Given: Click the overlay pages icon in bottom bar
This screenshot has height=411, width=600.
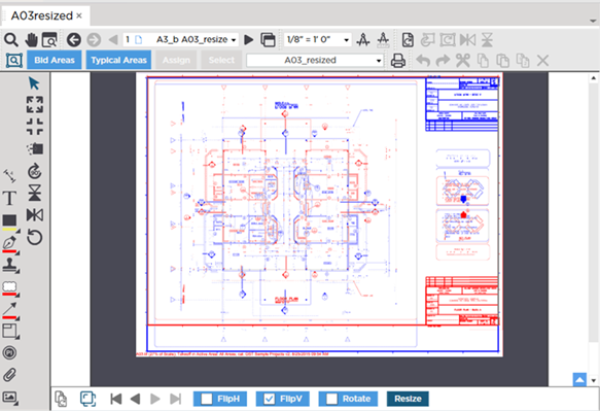Looking at the screenshot, I should [88, 399].
